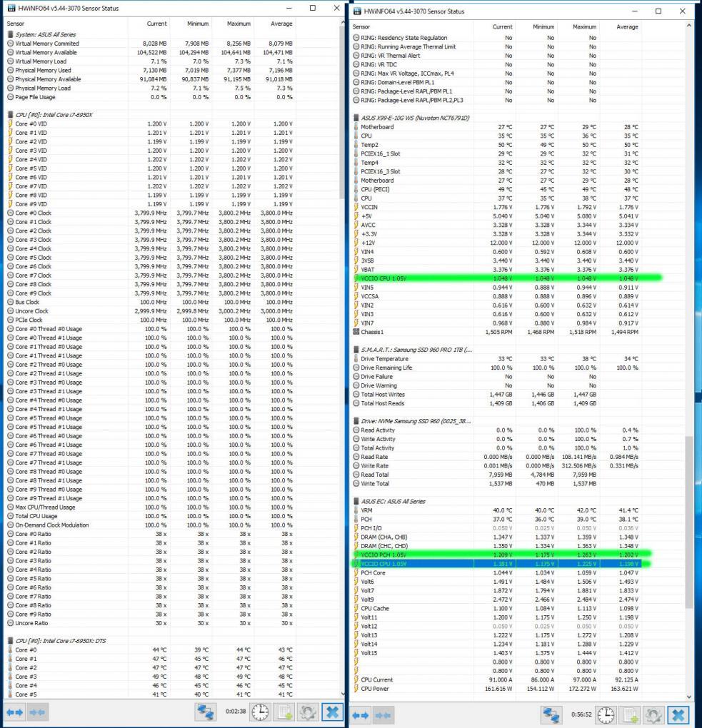Viewport: 702px width, 728px height.
Task: Select the CPU (PECI) temperature row
Action: click(x=496, y=189)
